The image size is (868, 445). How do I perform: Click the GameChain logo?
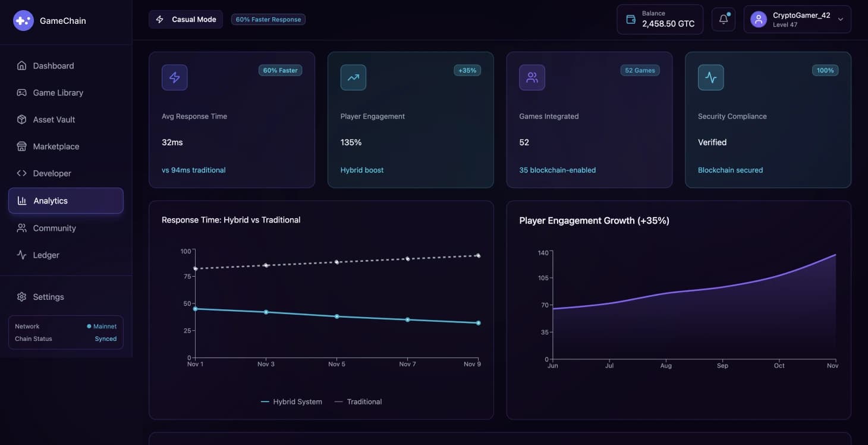tap(51, 20)
